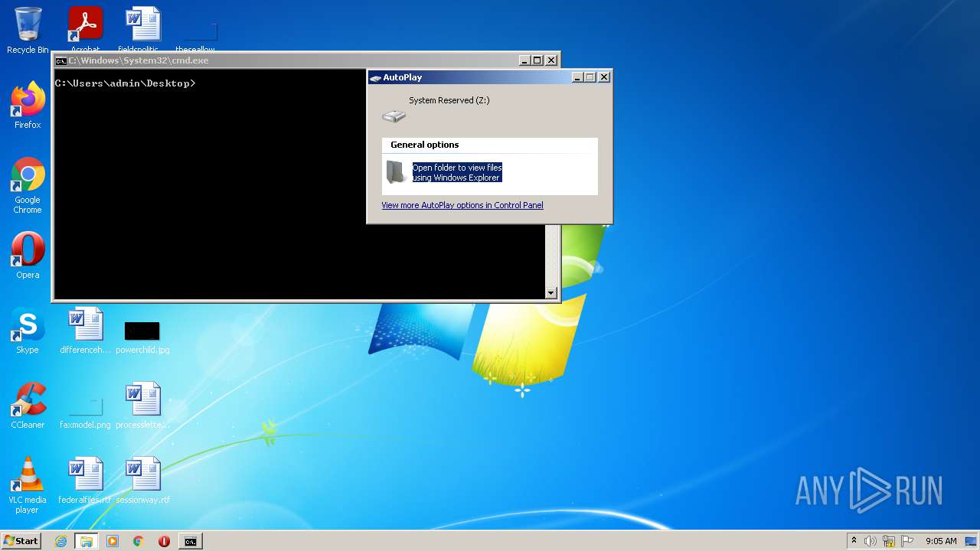Select the sessionway.rtf document icon
The height and width of the screenshot is (551, 980).
[x=142, y=481]
